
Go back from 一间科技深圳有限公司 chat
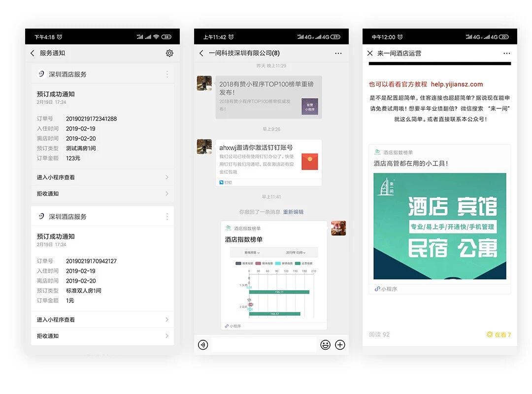201,53
